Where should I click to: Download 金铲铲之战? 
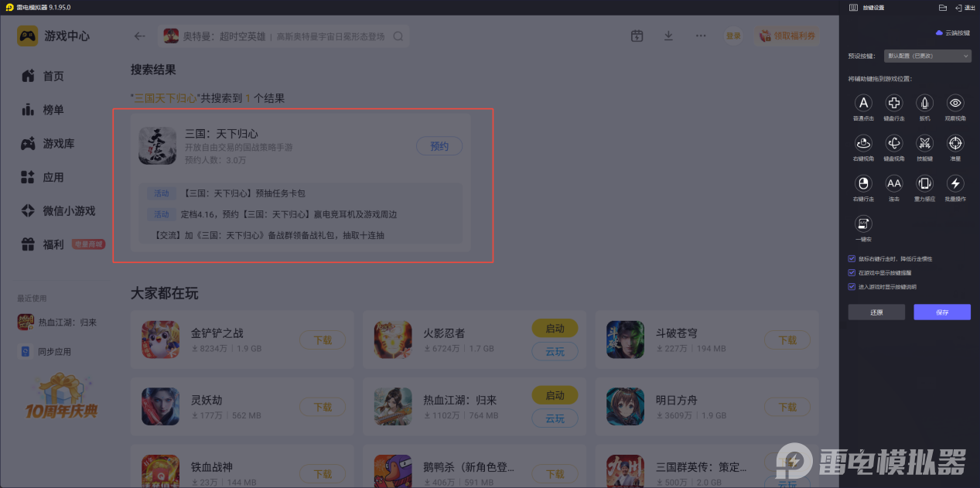(323, 340)
